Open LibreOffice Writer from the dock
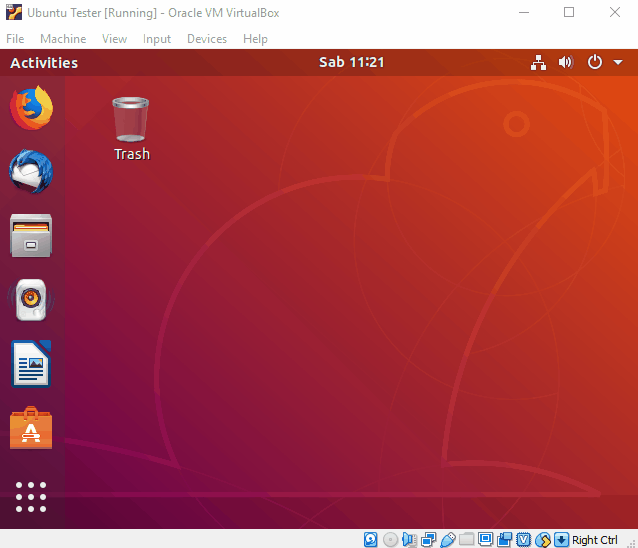Viewport: 638px width, 548px height. click(x=31, y=363)
